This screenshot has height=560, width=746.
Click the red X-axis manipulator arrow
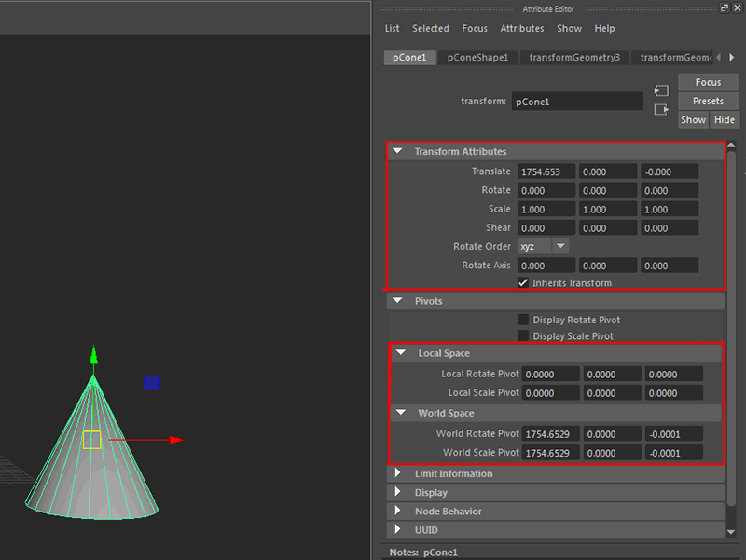click(175, 440)
